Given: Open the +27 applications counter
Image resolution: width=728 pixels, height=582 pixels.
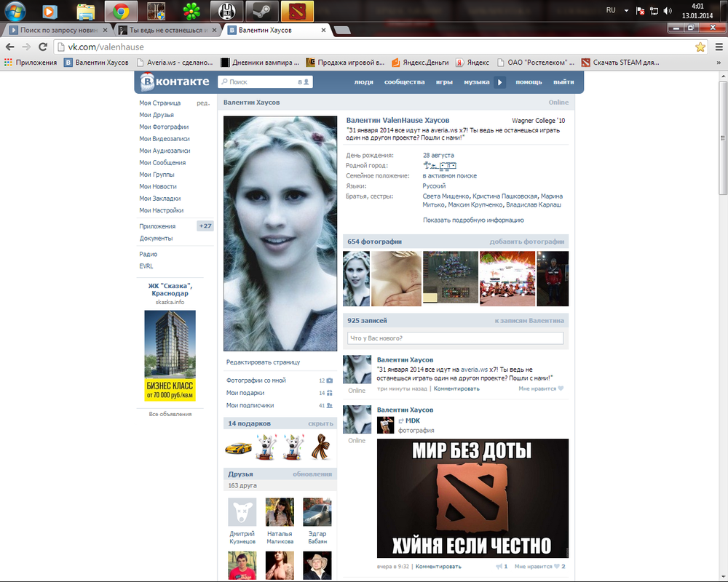Looking at the screenshot, I should tap(205, 226).
